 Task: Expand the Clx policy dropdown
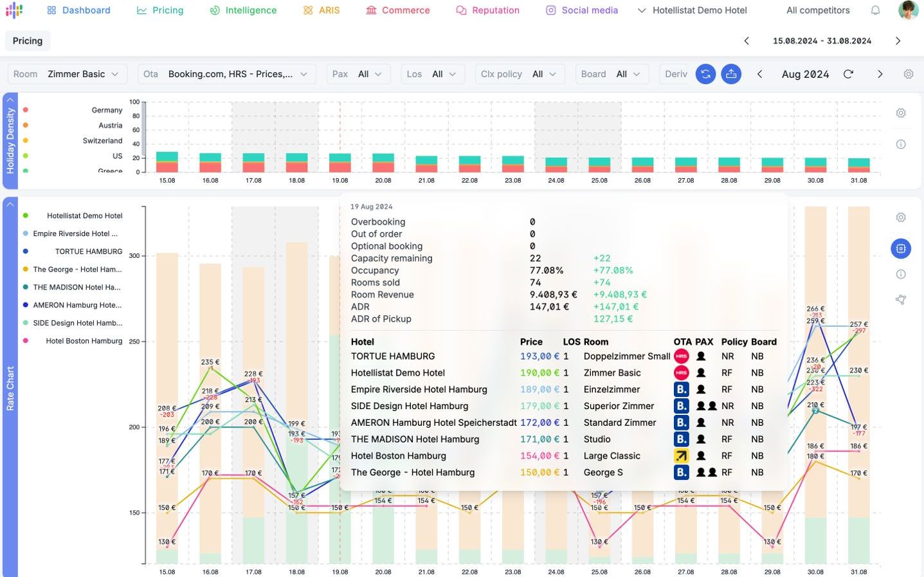tap(519, 74)
